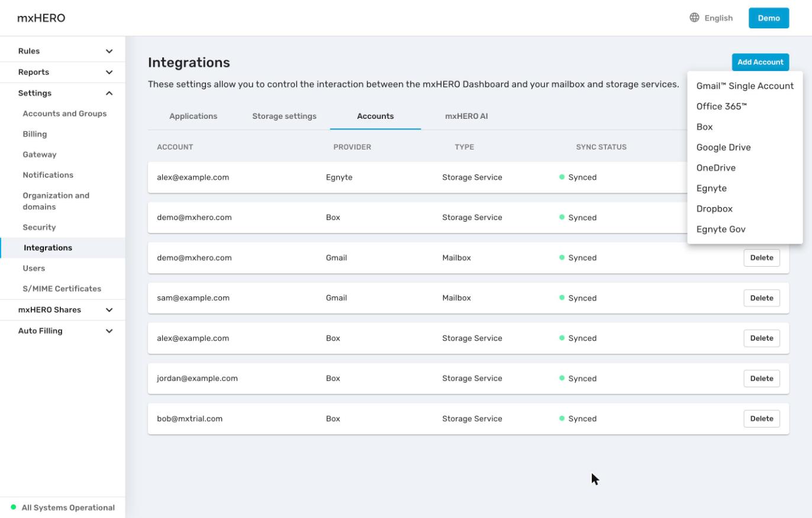Screen dimensions: 812x518
Task: Delete the bob@mxtrial.com account
Action: click(x=762, y=419)
